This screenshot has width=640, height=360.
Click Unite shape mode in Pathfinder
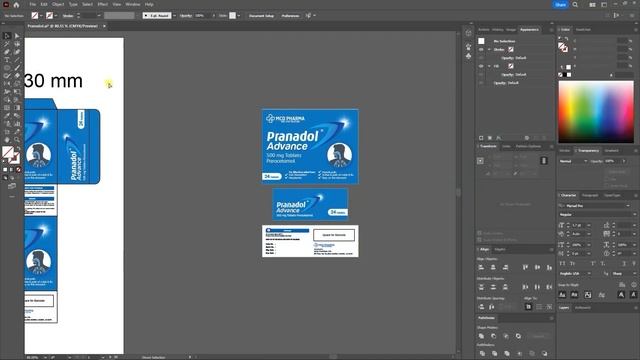click(481, 336)
